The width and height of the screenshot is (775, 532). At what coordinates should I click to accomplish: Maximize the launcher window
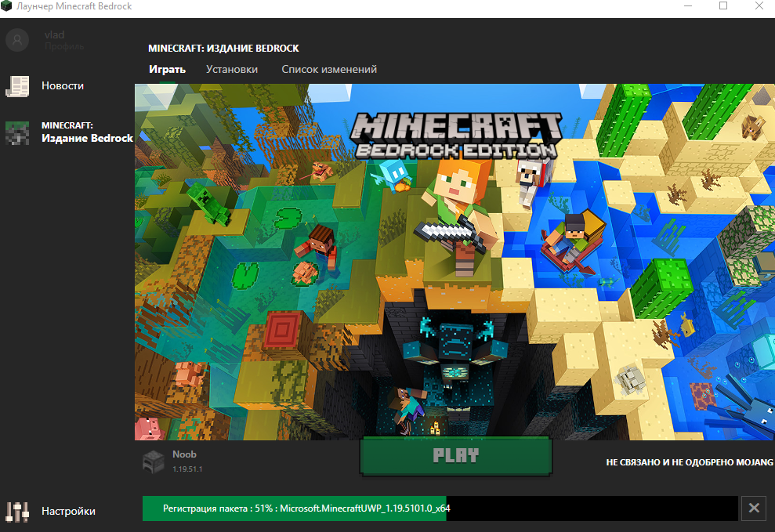pyautogui.click(x=723, y=6)
